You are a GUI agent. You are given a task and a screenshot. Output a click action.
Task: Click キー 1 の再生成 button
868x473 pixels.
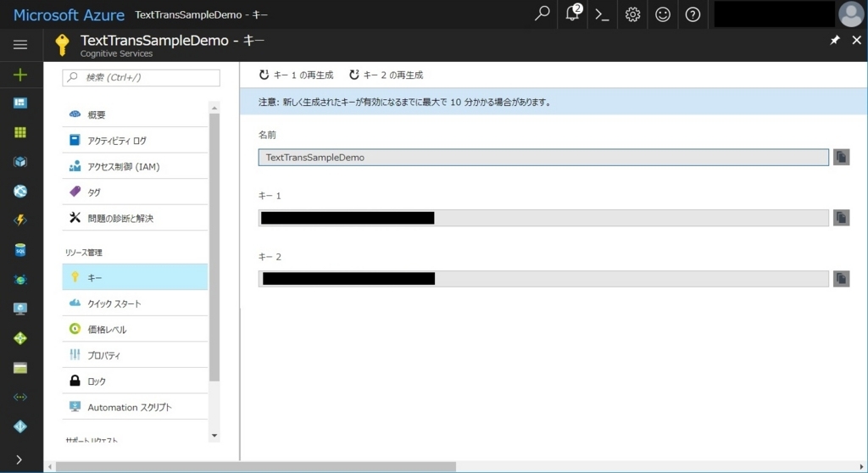296,75
